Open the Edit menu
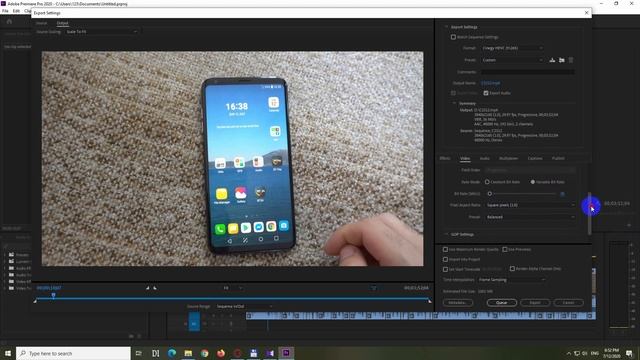 point(16,11)
